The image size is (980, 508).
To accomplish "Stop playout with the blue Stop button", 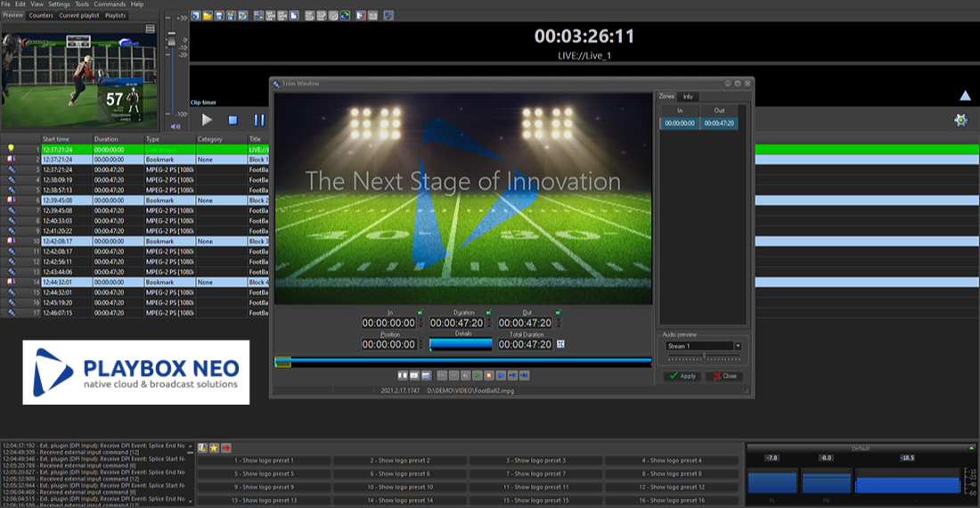I will tap(233, 120).
